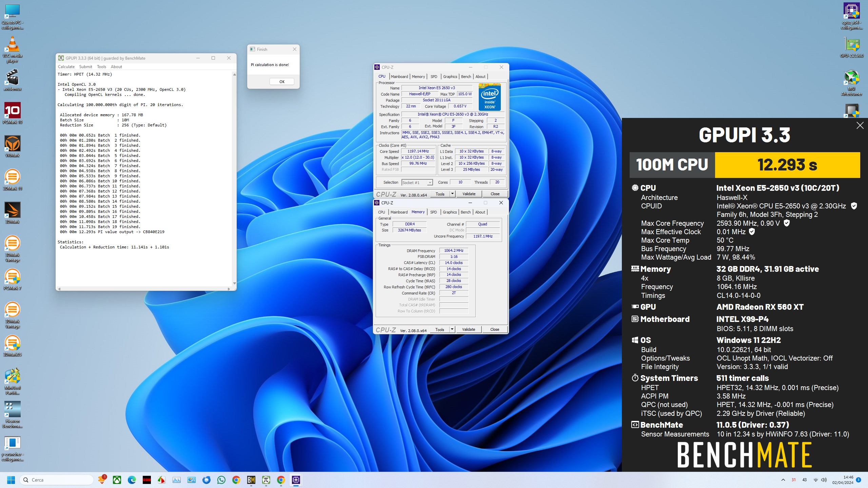Click Validate in lower CPU-Z window
Screen dimensions: 868x488
(469, 329)
